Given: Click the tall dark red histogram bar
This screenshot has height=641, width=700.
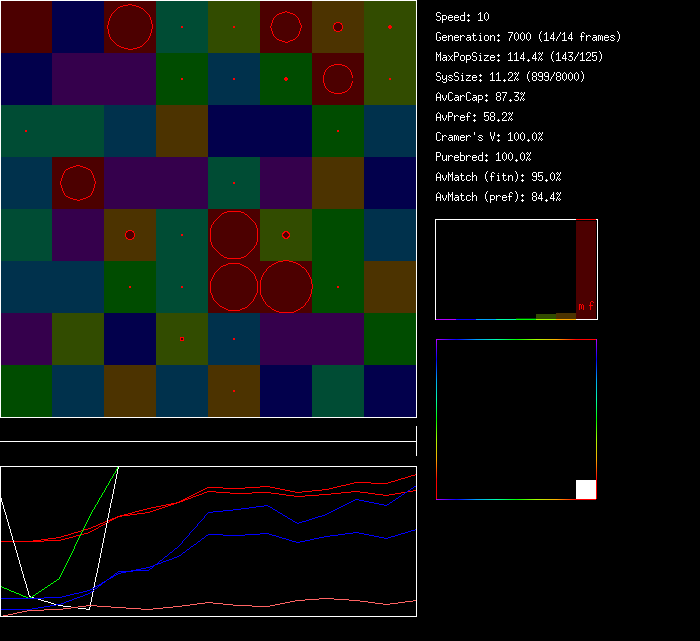Looking at the screenshot, I should pos(586,262).
